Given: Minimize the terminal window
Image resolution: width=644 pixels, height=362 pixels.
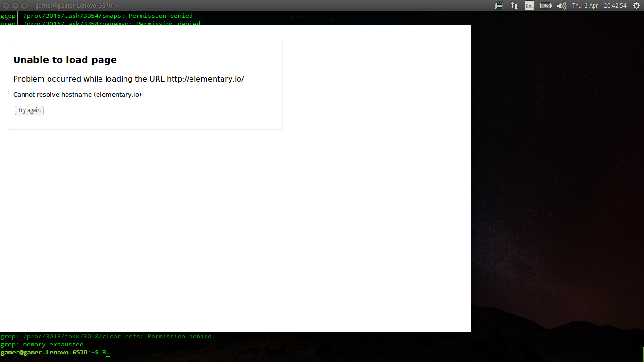Looking at the screenshot, I should 15,6.
